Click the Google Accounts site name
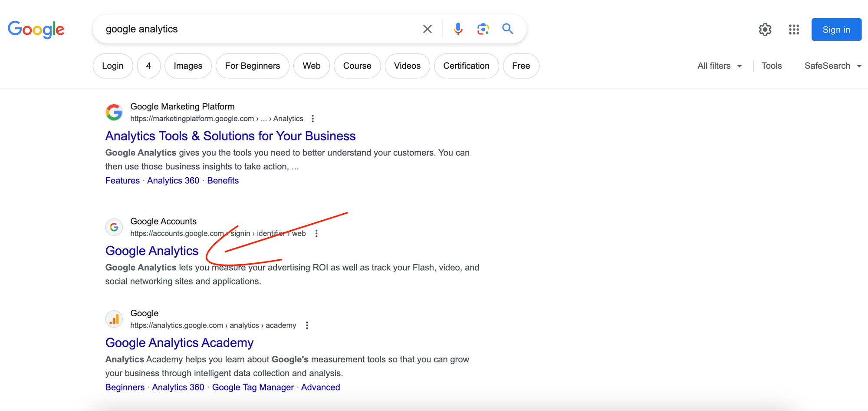868x411 pixels. [x=163, y=221]
